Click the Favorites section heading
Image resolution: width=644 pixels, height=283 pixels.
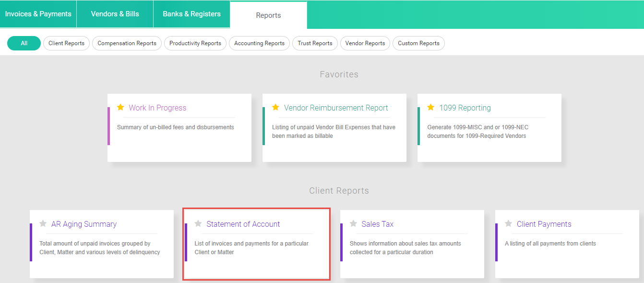[x=339, y=74]
